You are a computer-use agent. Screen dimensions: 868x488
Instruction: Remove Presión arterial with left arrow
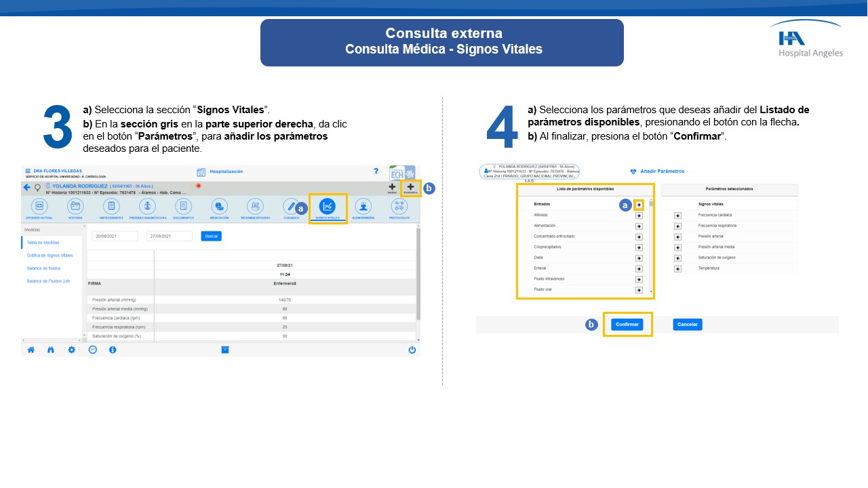coord(677,237)
